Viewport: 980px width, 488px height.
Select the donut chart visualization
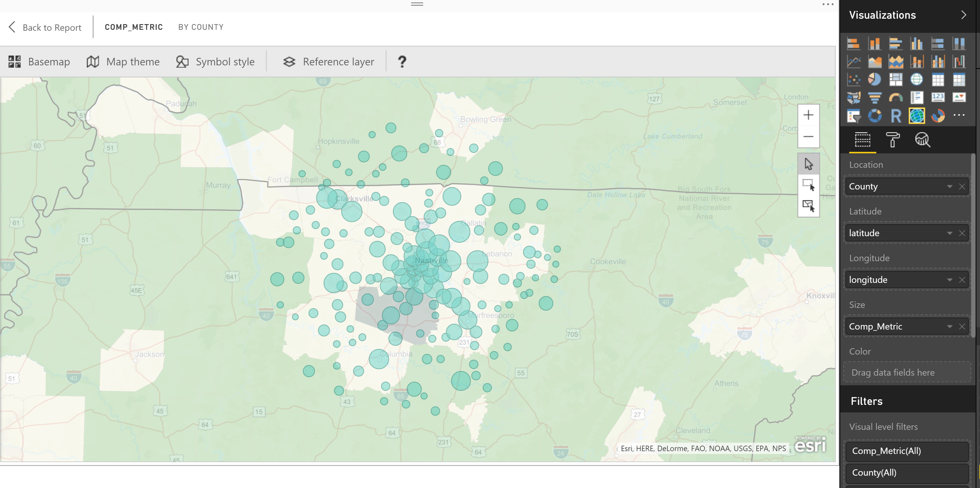pos(874,116)
